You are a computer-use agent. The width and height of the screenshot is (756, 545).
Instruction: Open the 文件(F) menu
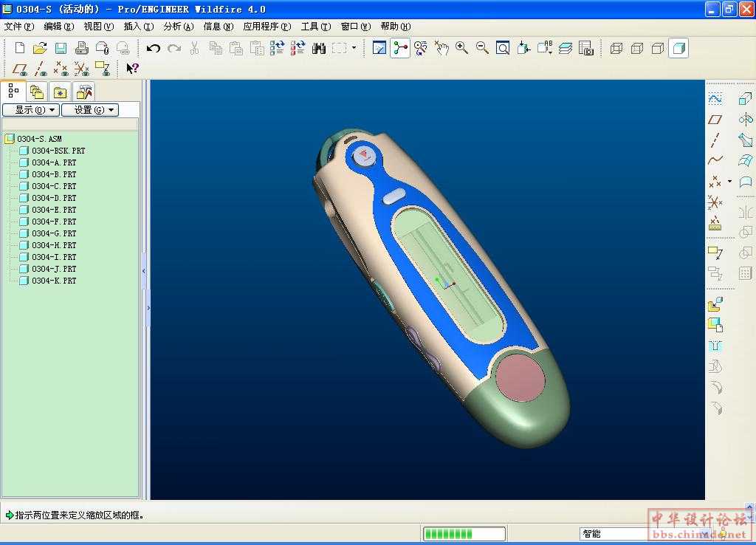[19, 27]
